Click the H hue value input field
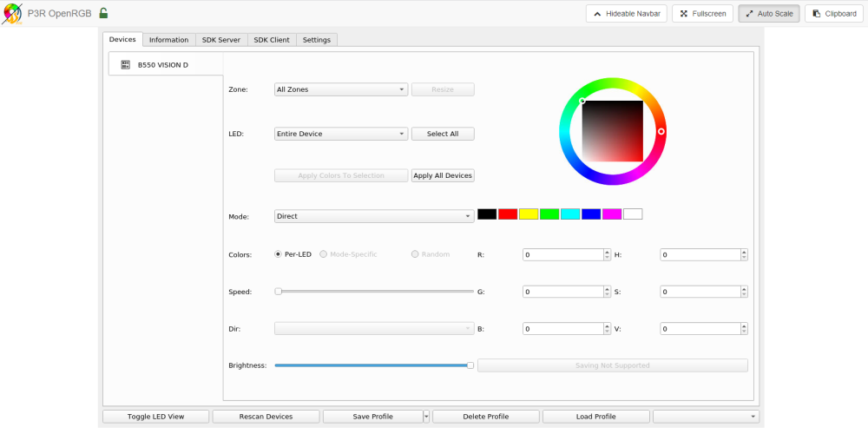Image resolution: width=868 pixels, height=434 pixels. coord(700,254)
